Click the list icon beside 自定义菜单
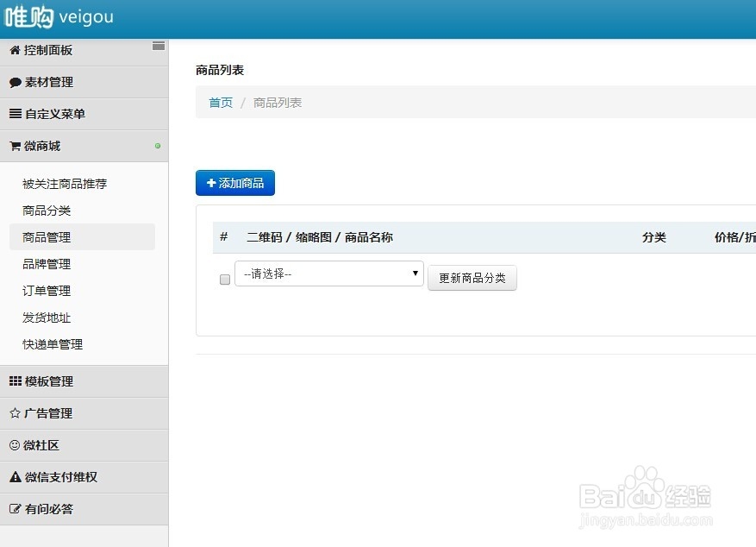The image size is (756, 547). 16,114
